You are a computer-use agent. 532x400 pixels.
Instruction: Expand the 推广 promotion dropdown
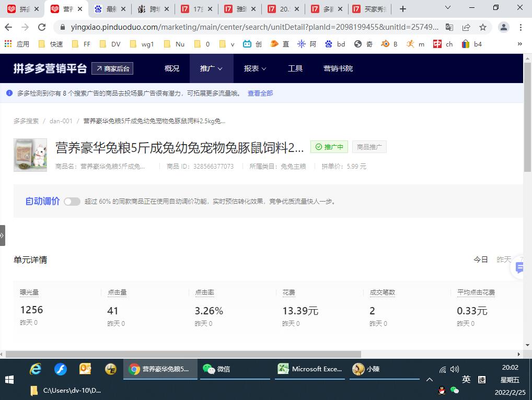pyautogui.click(x=211, y=68)
